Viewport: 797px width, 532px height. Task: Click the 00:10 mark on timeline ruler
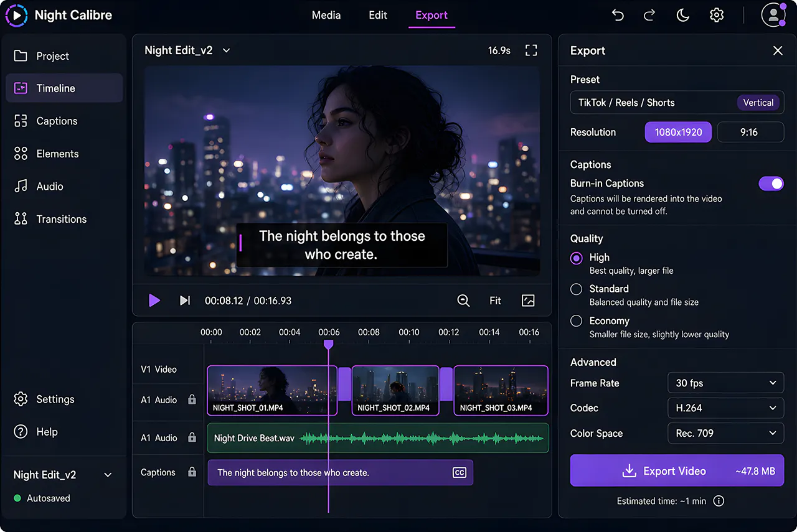point(409,332)
